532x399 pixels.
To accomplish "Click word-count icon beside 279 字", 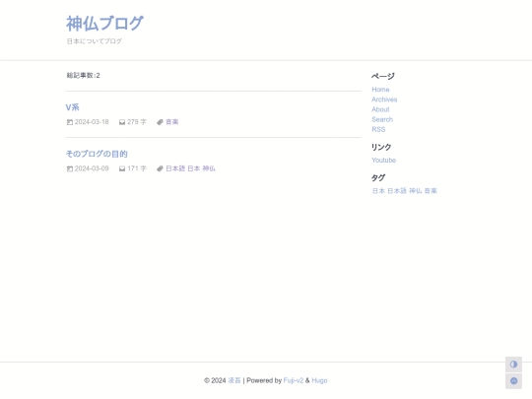I will [122, 122].
